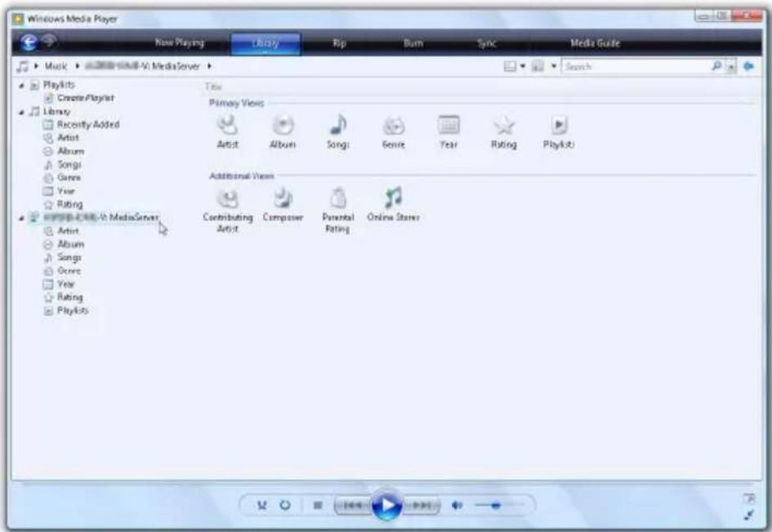Open dropdown arrow after MediaServer in breadcrumb

click(x=209, y=66)
